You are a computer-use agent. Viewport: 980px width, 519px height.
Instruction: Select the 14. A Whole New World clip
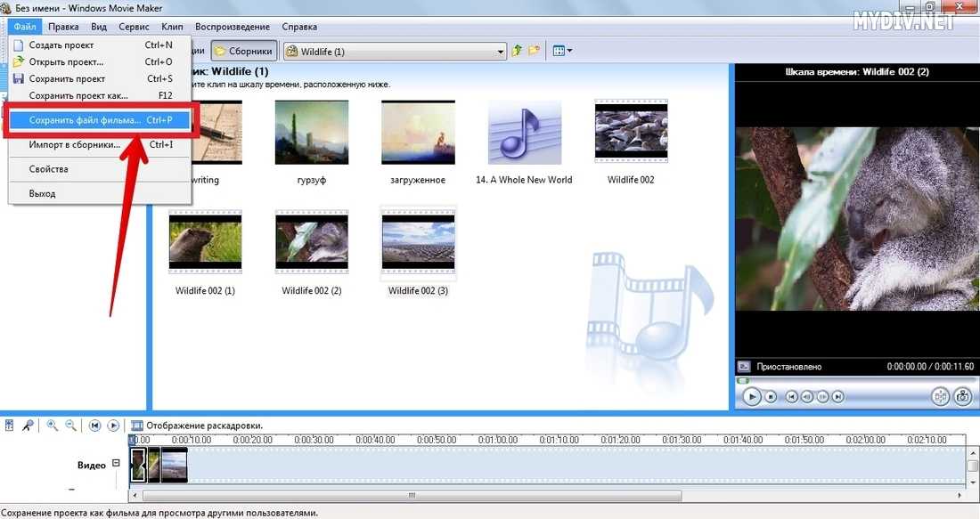(524, 142)
